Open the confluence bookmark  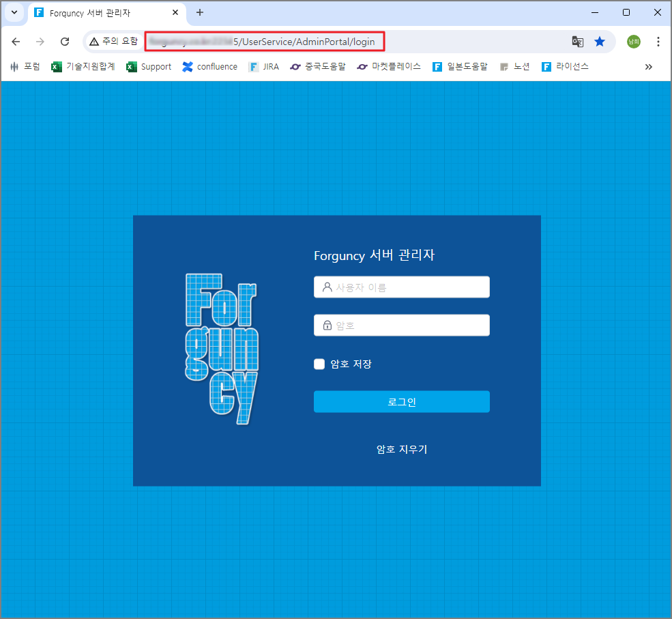click(209, 66)
